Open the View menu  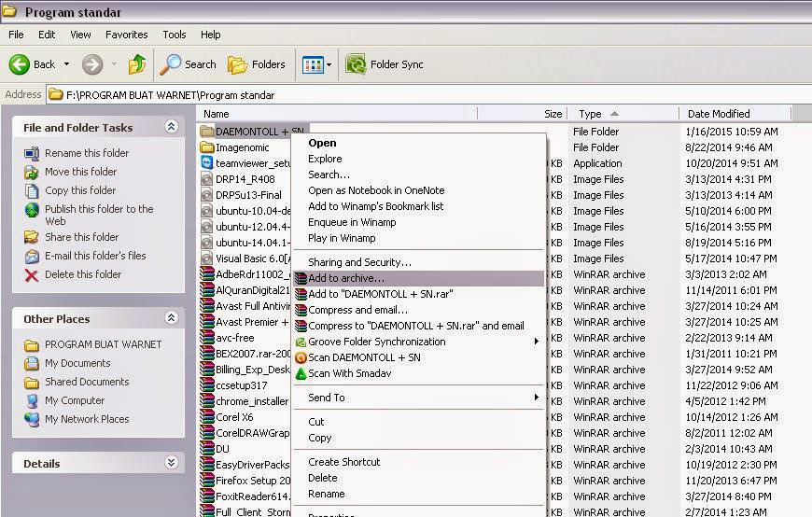(80, 35)
